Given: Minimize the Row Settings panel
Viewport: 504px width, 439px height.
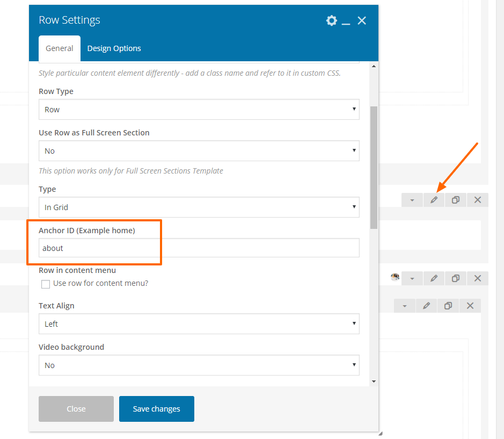Looking at the screenshot, I should coord(346,21).
